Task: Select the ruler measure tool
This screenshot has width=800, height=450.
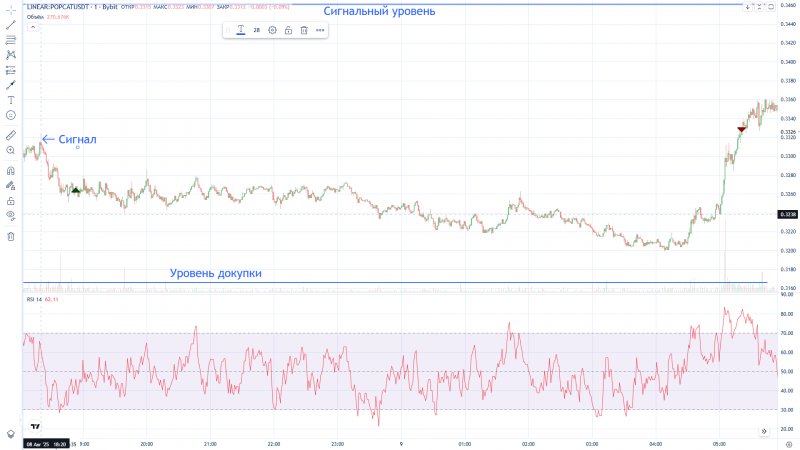Action: (11, 135)
